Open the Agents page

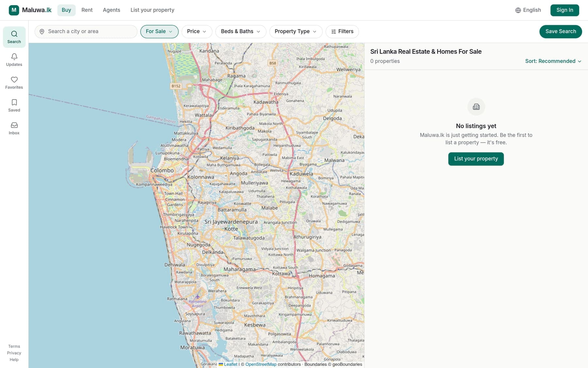point(111,10)
